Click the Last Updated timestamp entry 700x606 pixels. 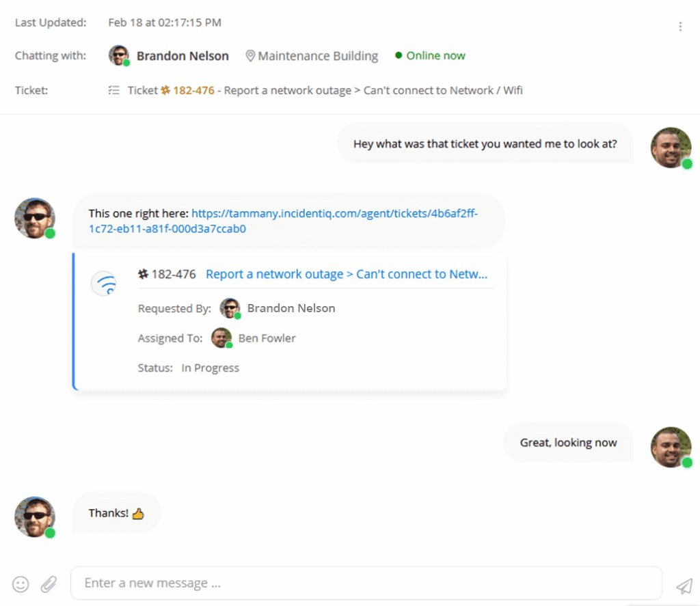pos(164,22)
